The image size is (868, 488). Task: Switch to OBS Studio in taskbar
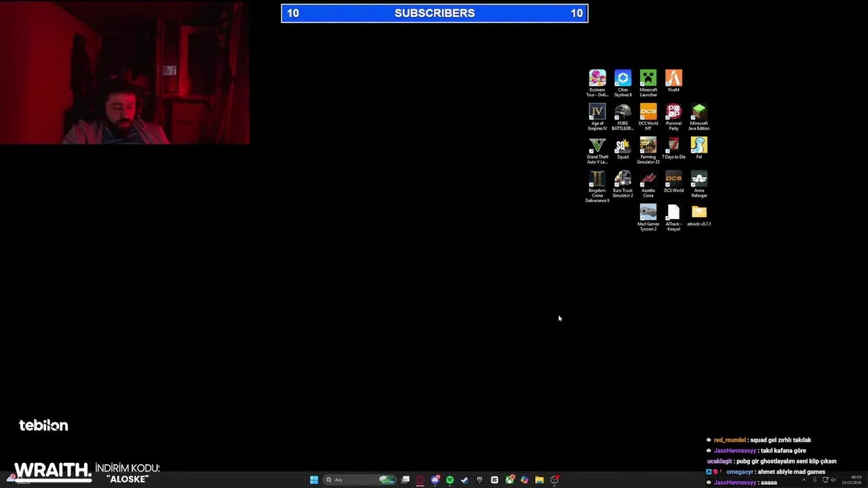point(554,480)
